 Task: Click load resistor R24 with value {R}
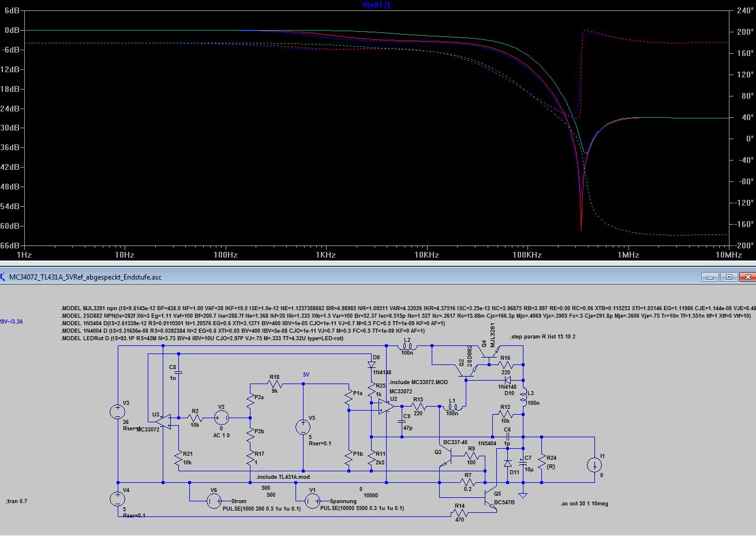coord(542,461)
